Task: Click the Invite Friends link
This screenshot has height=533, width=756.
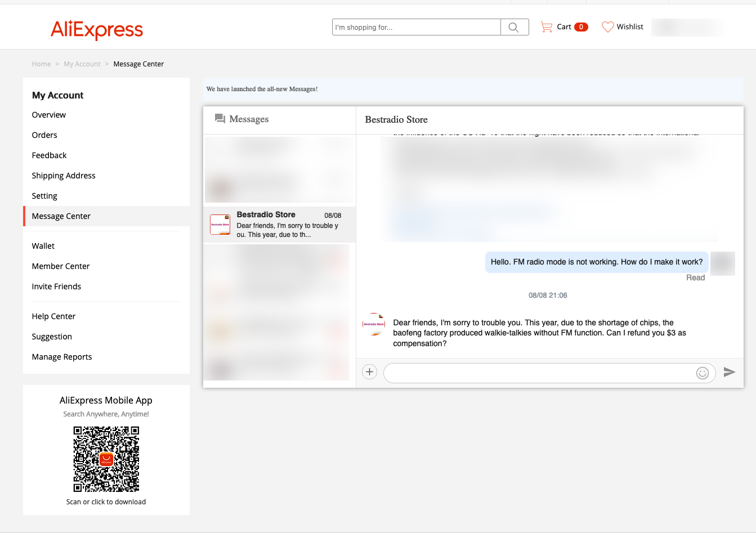Action: coord(56,286)
